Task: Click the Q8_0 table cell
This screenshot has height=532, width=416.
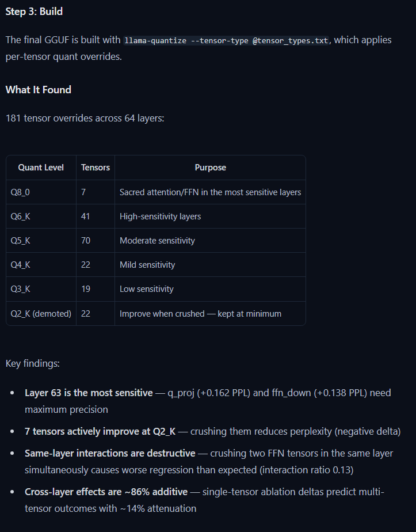Action: tap(41, 192)
